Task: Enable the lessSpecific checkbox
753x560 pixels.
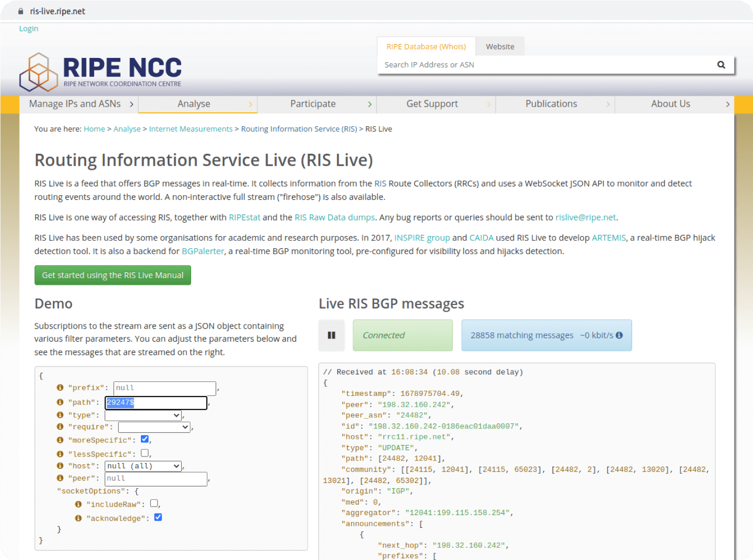Action: tap(145, 453)
